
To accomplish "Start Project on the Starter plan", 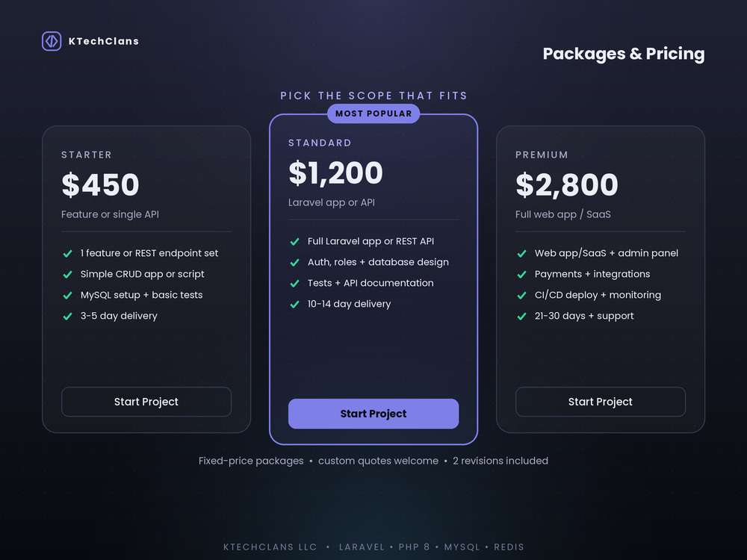I will tap(146, 402).
